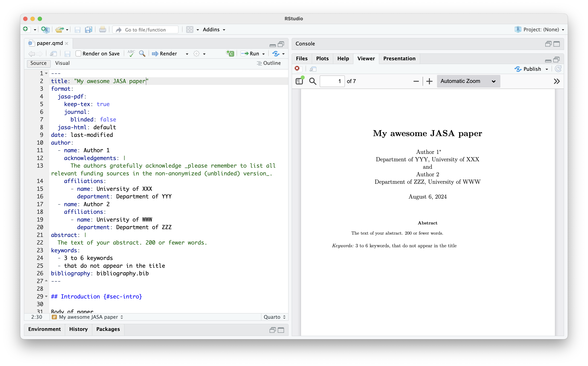Click the PDF page number field
This screenshot has height=366, width=588.
tap(332, 81)
